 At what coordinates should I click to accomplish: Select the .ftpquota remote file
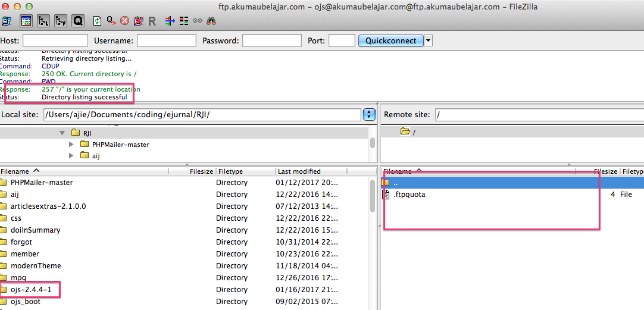409,195
